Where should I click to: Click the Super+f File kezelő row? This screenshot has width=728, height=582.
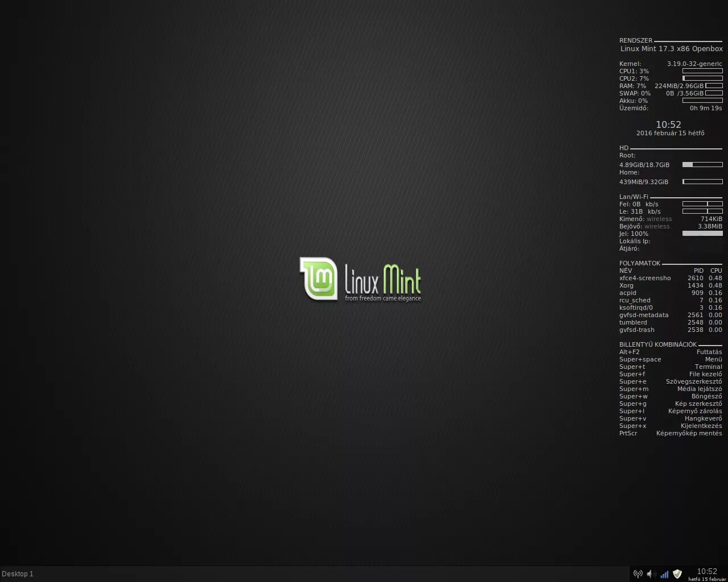coord(671,374)
